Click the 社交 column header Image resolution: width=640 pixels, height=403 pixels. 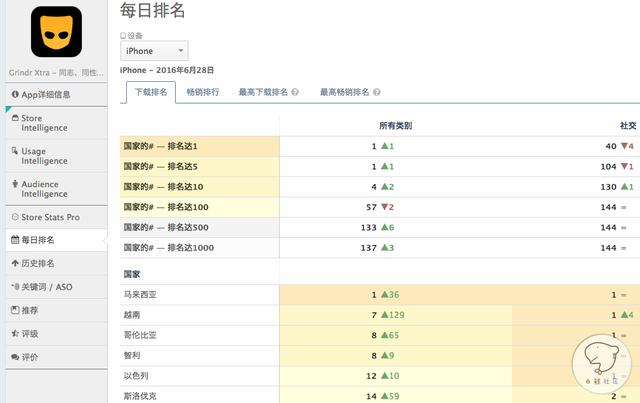coord(628,126)
